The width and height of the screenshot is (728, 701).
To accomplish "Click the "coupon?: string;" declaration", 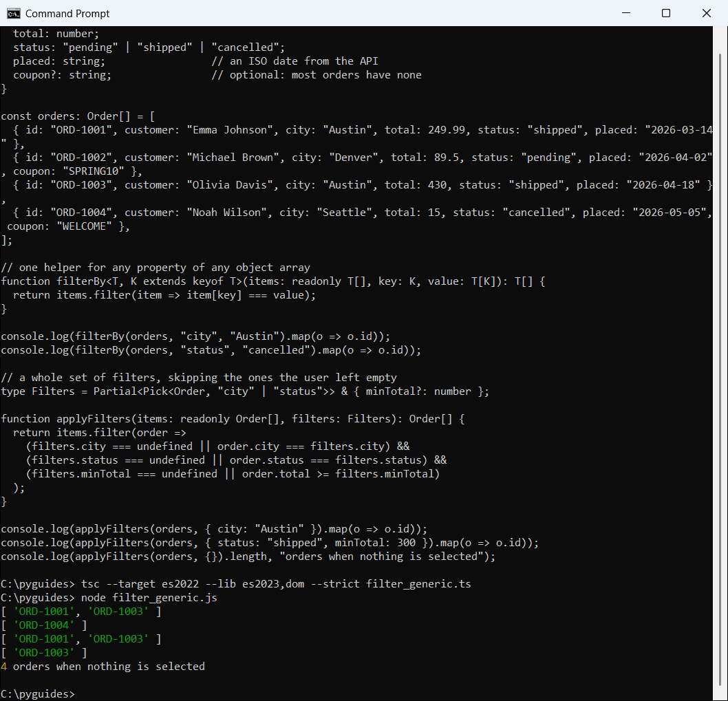I will pos(62,75).
